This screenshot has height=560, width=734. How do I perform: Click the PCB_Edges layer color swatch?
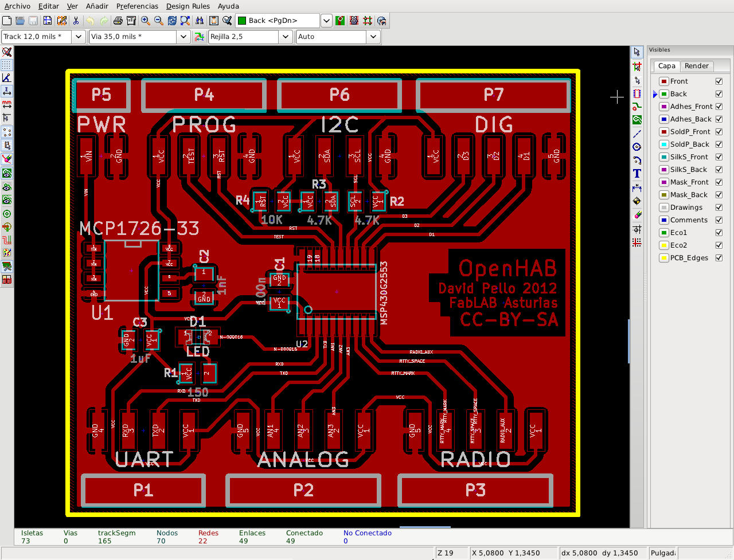coord(663,258)
